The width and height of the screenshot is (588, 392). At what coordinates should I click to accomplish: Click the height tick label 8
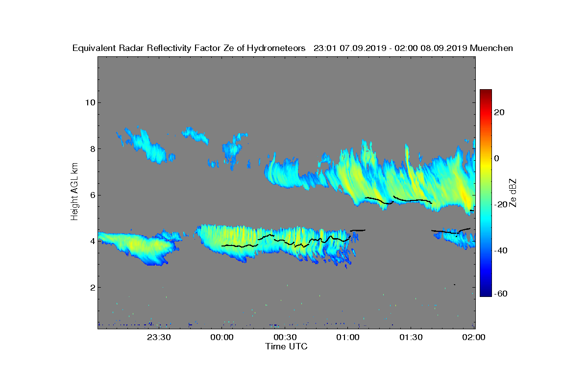92,148
